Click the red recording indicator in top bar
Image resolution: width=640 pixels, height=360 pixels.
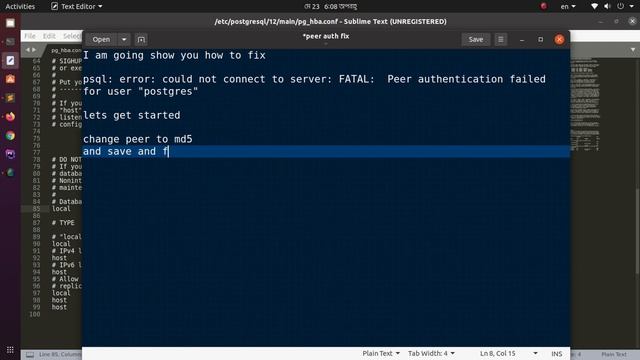544,6
